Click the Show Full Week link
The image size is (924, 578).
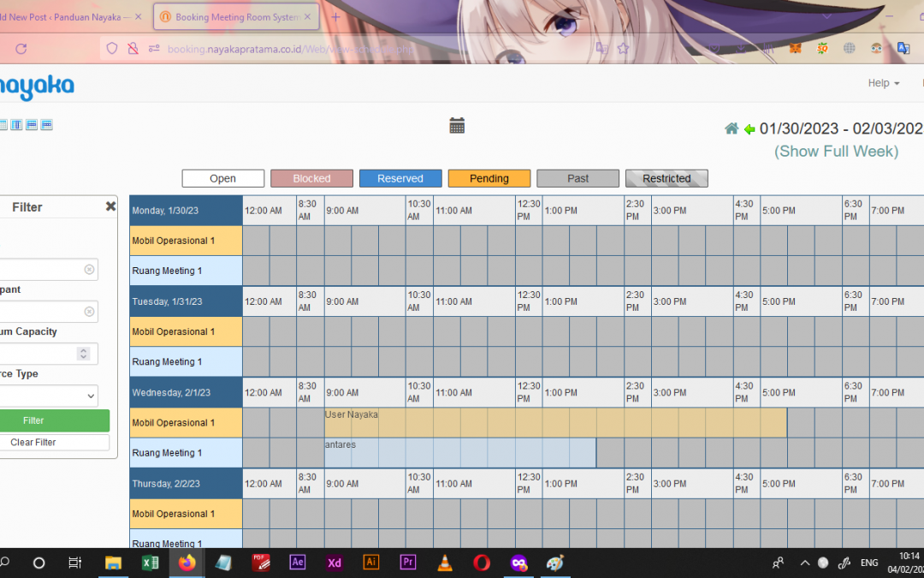pyautogui.click(x=836, y=151)
